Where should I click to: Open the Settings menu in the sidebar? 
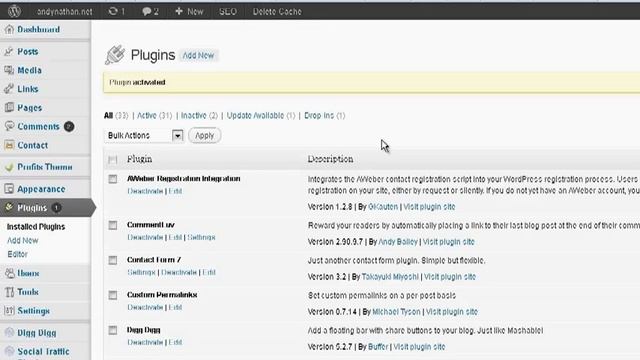tap(33, 311)
